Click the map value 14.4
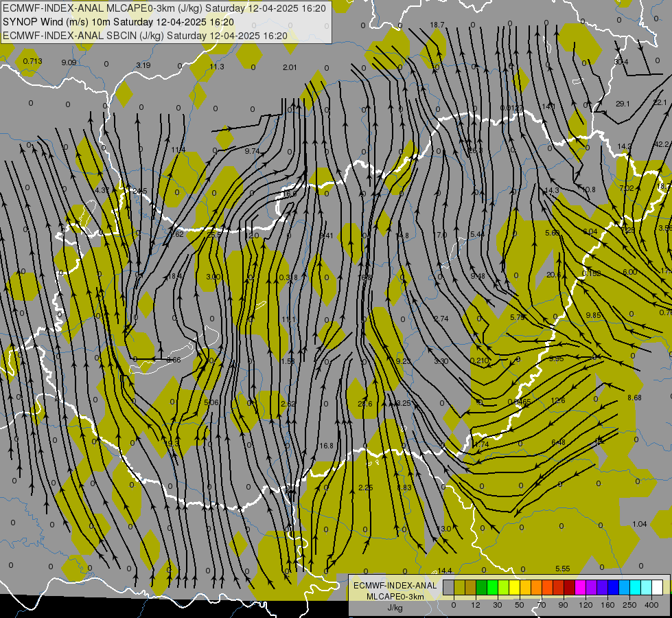 pos(445,571)
